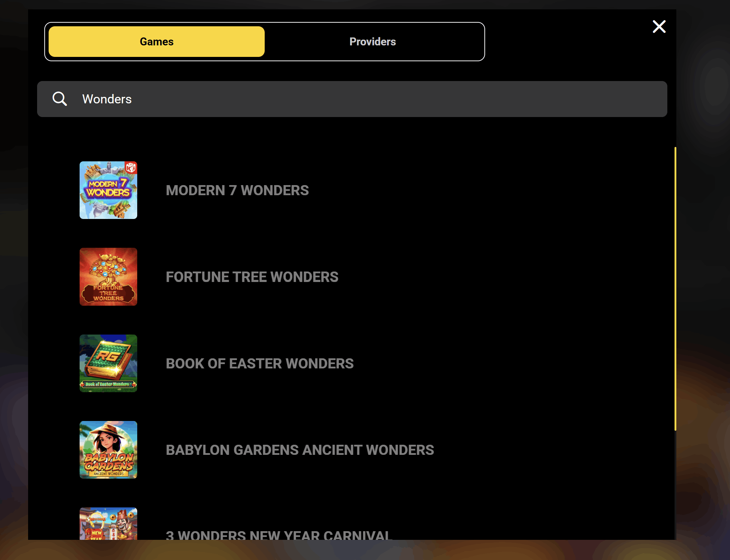Switch to the Providers tab
Image resolution: width=730 pixels, height=560 pixels.
[372, 42]
